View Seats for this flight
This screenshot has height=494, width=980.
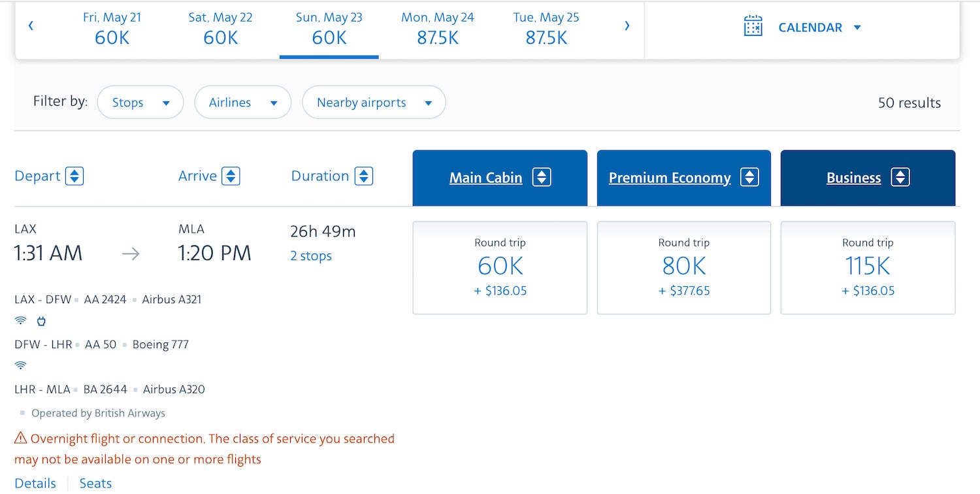(x=95, y=483)
